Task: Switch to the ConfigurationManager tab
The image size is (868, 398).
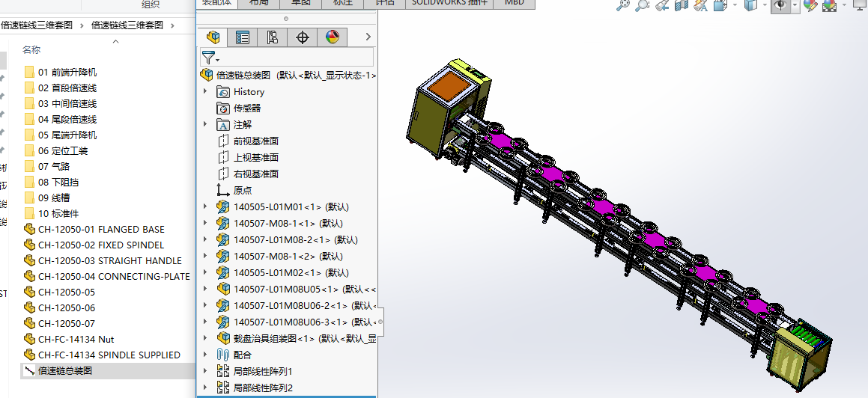Action: pyautogui.click(x=273, y=37)
